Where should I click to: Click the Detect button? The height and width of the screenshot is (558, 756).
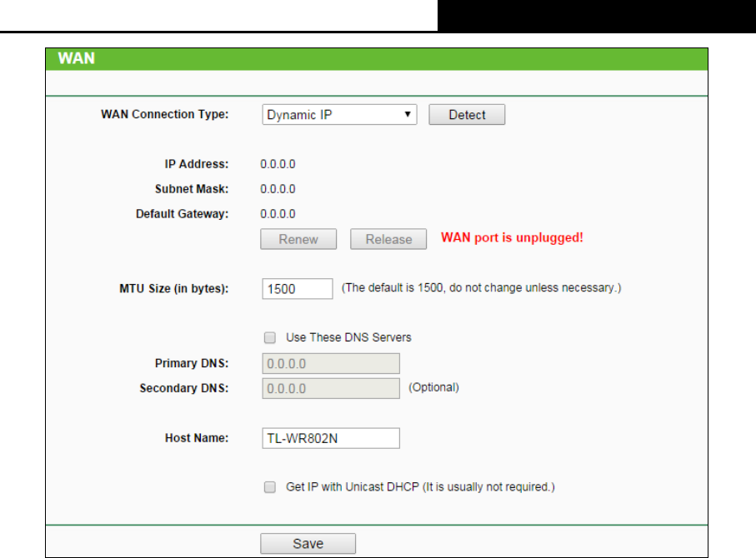[x=467, y=115]
